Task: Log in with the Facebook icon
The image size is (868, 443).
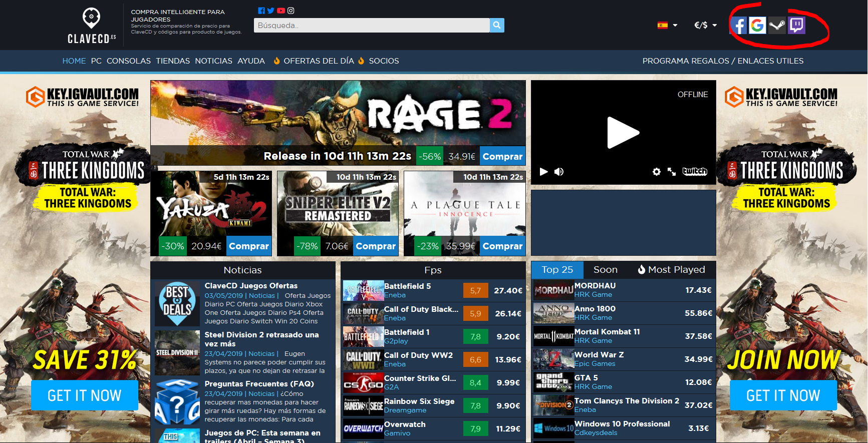Action: point(738,25)
